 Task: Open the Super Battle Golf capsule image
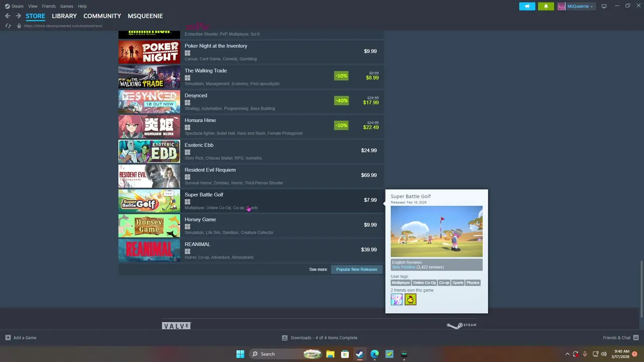[149, 200]
